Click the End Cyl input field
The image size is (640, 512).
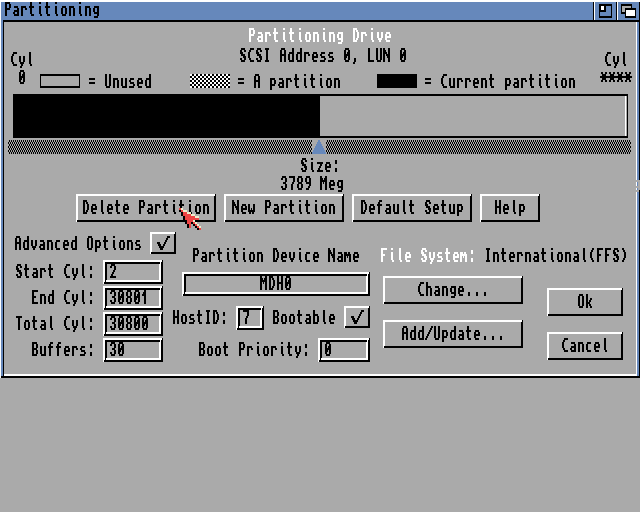click(x=132, y=298)
